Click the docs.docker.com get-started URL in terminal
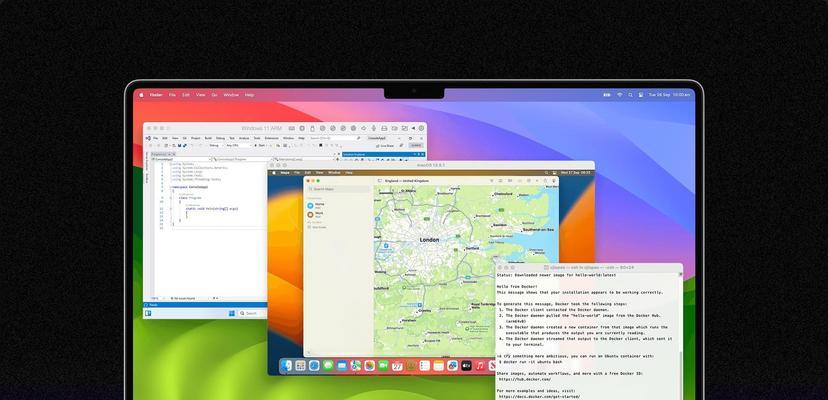 pyautogui.click(x=539, y=396)
